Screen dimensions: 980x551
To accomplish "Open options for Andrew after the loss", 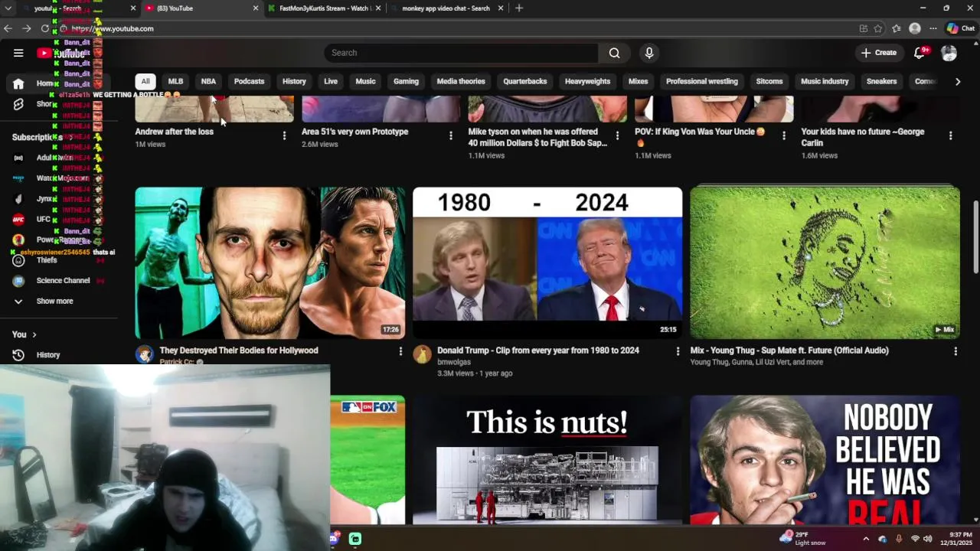I will [284, 135].
